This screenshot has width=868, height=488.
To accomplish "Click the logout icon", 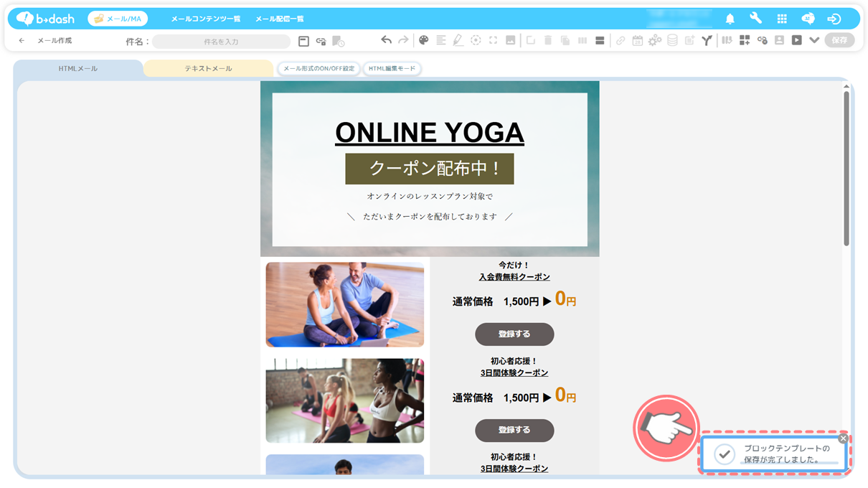I will point(834,19).
